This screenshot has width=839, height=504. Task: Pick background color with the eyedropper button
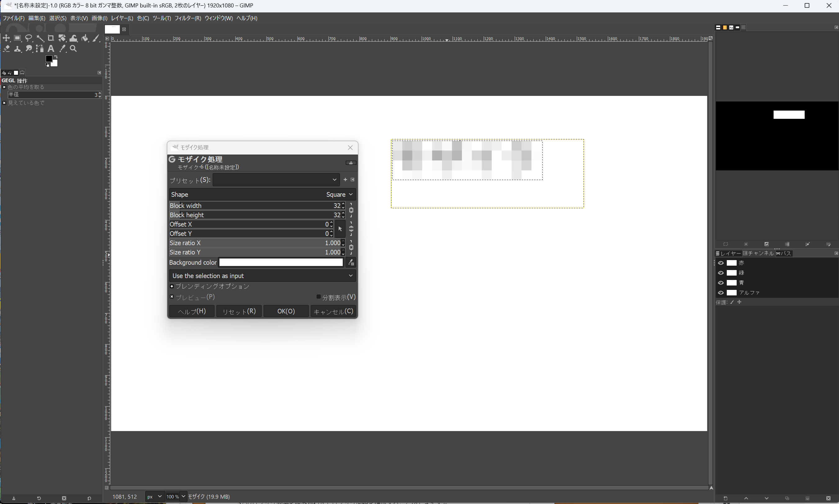coord(351,263)
